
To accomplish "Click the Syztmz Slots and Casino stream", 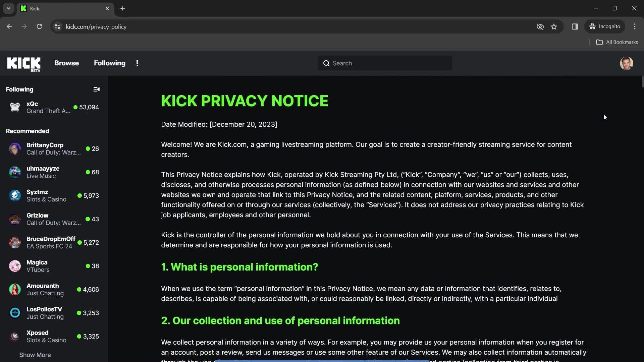I will click(x=53, y=195).
